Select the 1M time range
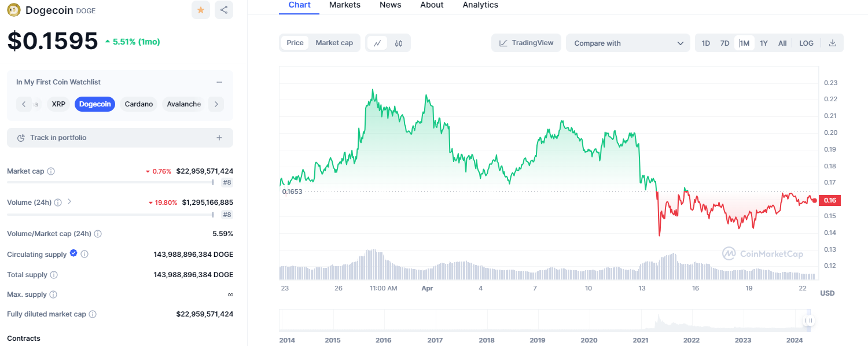The width and height of the screenshot is (868, 346). coord(744,43)
